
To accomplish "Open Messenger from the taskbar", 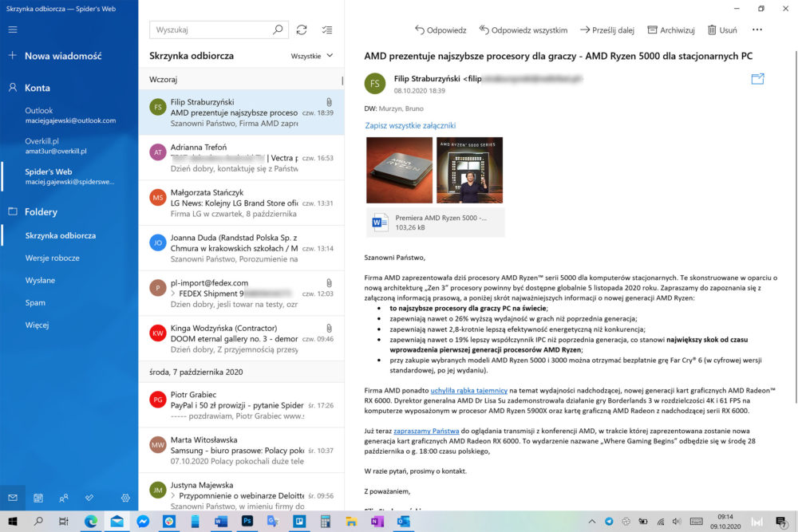I will (x=143, y=522).
